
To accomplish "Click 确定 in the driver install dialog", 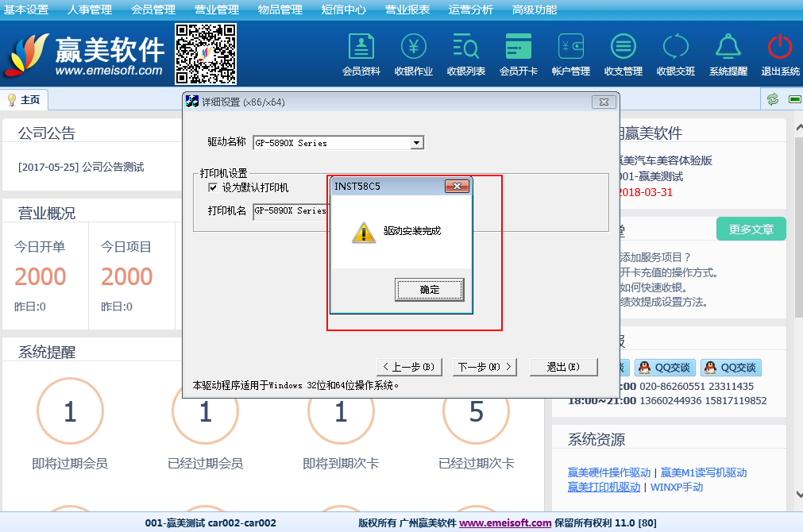I will click(429, 290).
